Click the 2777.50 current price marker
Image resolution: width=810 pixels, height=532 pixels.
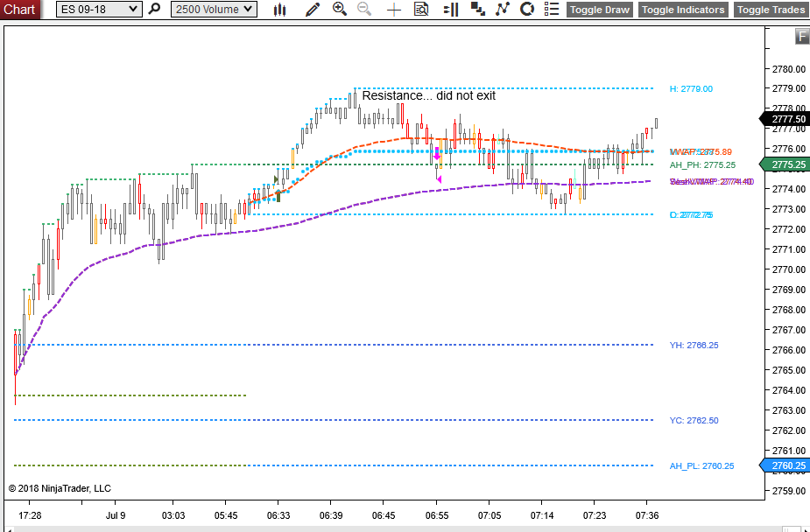click(x=785, y=119)
